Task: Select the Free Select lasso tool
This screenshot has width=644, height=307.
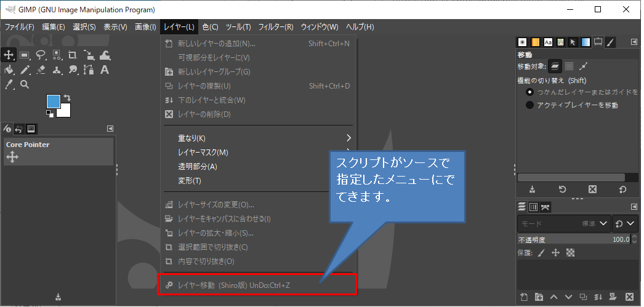Action: point(41,55)
